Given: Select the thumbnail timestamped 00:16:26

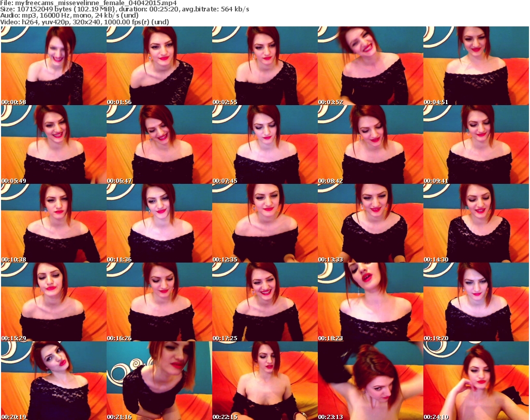Looking at the screenshot, I should [159, 302].
